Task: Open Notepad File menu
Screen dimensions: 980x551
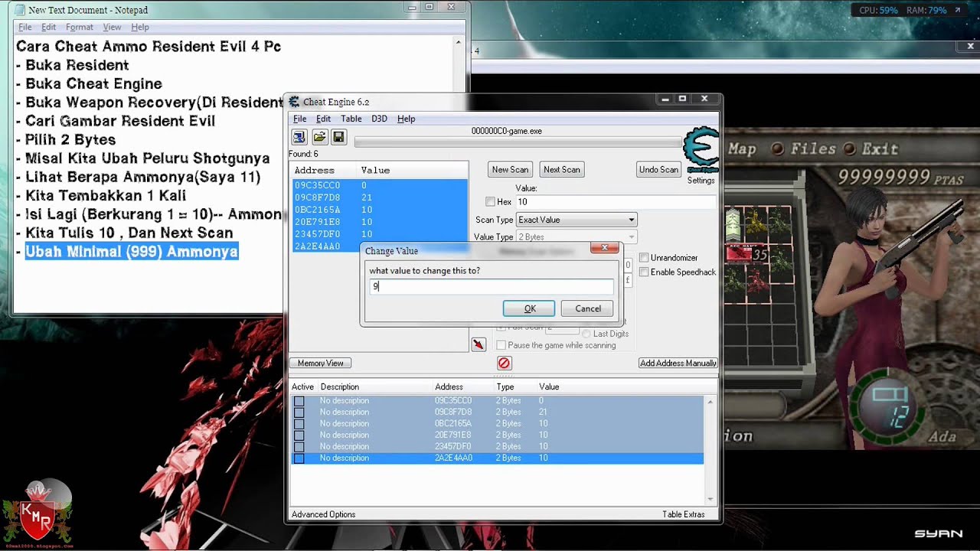Action: [x=25, y=27]
